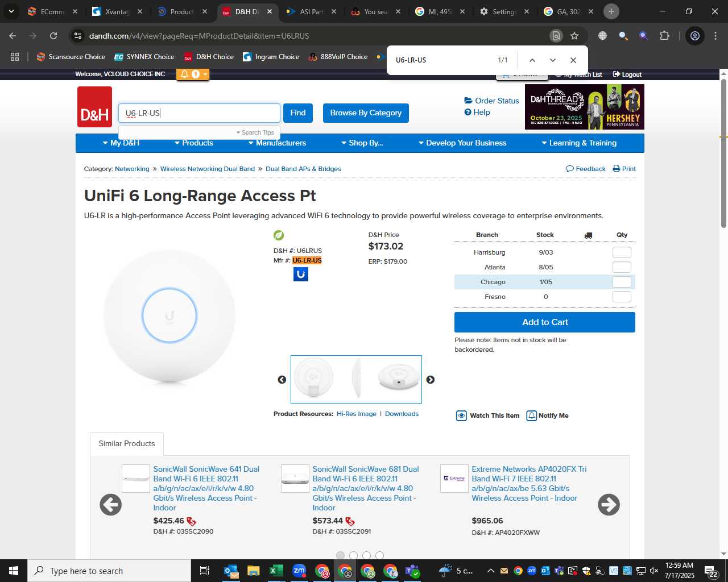Expand the Shop By... menu
The width and height of the screenshot is (728, 582).
362,143
